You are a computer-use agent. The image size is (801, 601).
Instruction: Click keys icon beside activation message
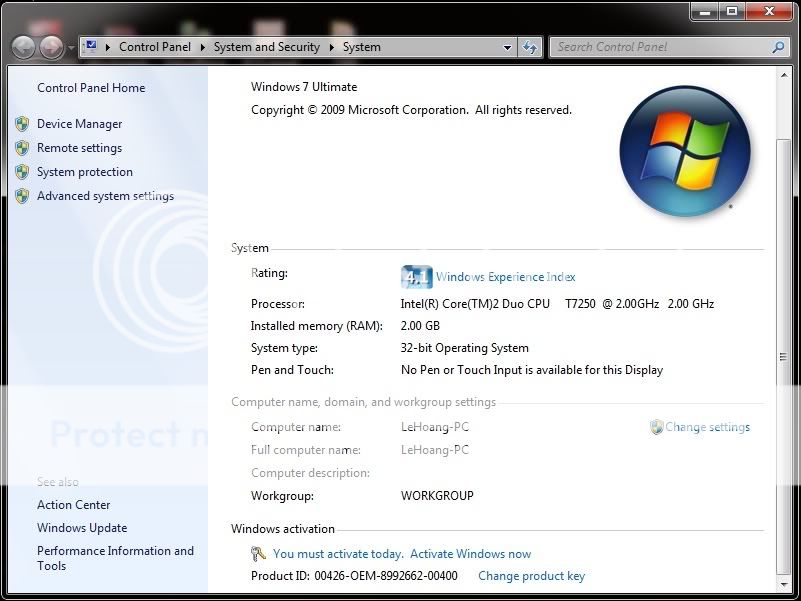pyautogui.click(x=258, y=554)
